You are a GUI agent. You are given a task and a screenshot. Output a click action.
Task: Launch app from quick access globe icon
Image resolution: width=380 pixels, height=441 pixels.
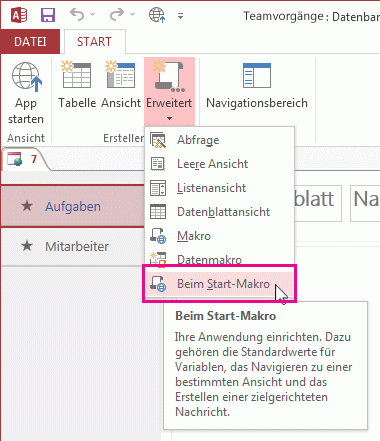(157, 15)
